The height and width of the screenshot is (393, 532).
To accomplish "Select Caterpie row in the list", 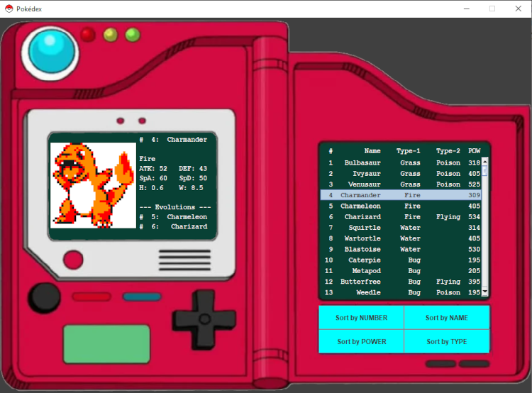I will pos(401,260).
